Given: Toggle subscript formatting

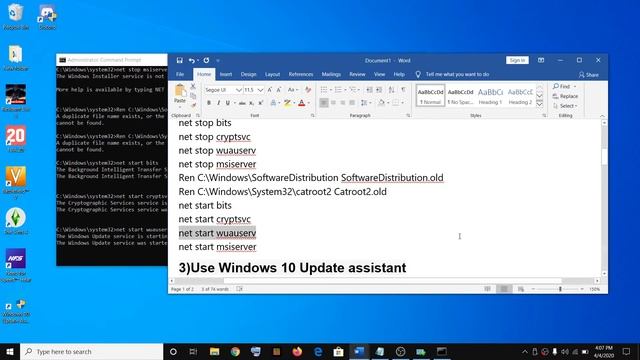Looking at the screenshot, I should point(251,103).
